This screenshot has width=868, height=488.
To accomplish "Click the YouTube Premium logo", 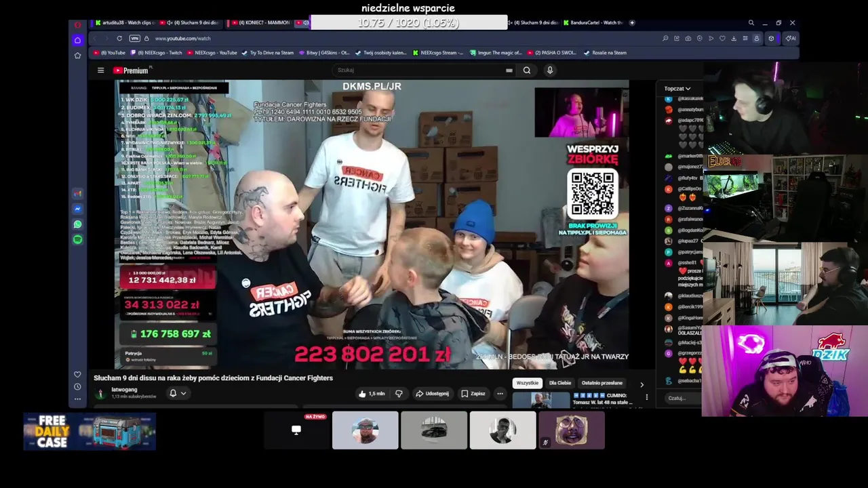I will (x=130, y=70).
